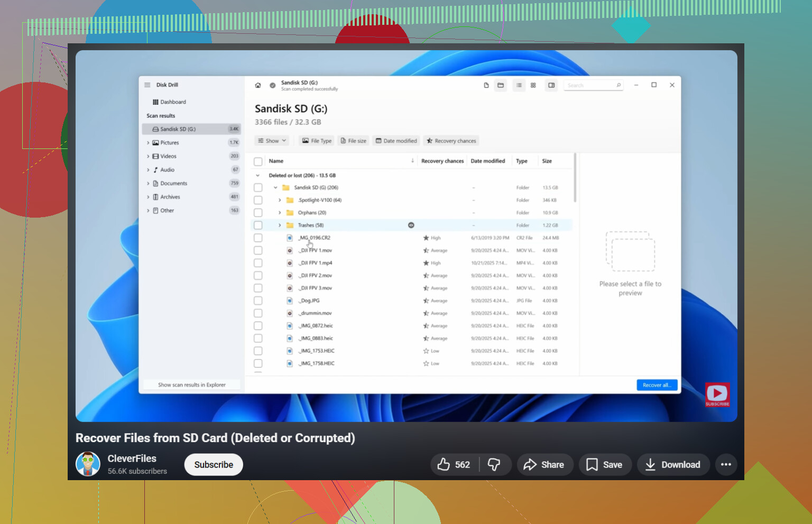Screen dimensions: 812x524
Task: Switch to the list layout icon
Action: point(519,85)
